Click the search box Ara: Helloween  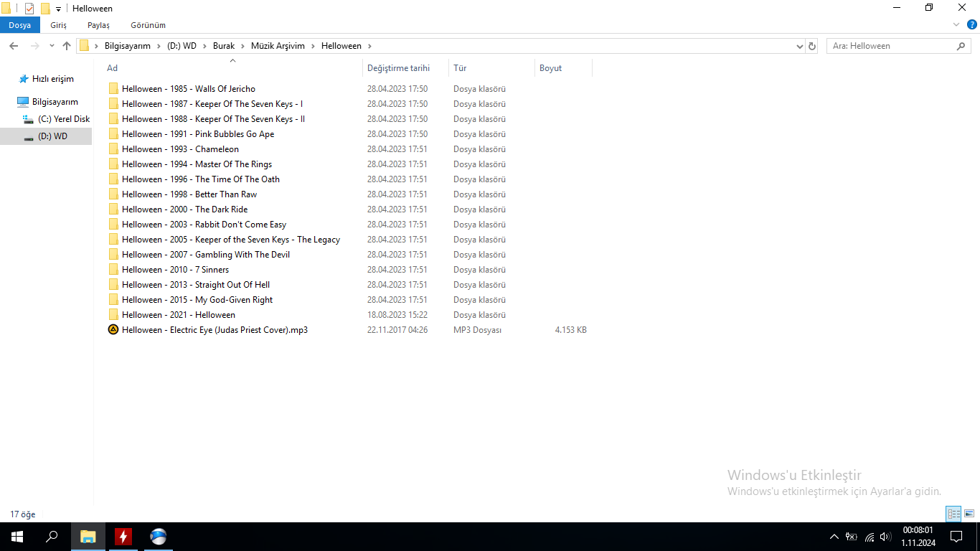pos(890,46)
